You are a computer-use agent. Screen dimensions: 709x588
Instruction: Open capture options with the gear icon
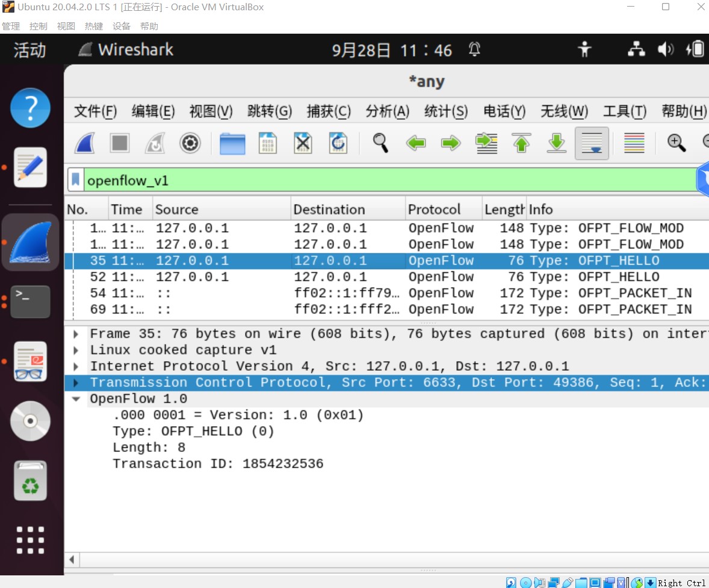point(190,143)
